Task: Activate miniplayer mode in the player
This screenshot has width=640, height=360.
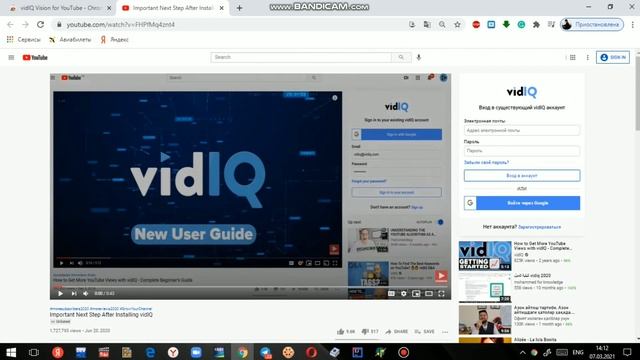Action: pos(416,293)
